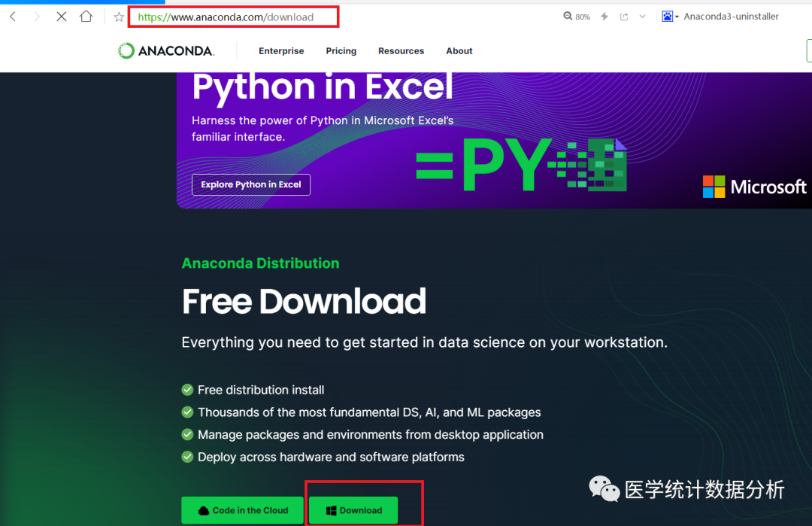Viewport: 812px width, 526px height.
Task: Click the Free Download heading
Action: point(304,302)
